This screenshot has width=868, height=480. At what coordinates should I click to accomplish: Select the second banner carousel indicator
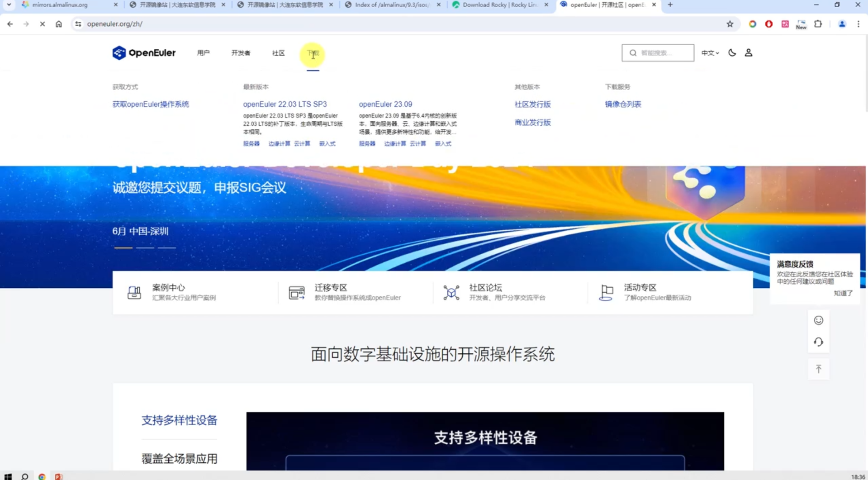pos(145,248)
